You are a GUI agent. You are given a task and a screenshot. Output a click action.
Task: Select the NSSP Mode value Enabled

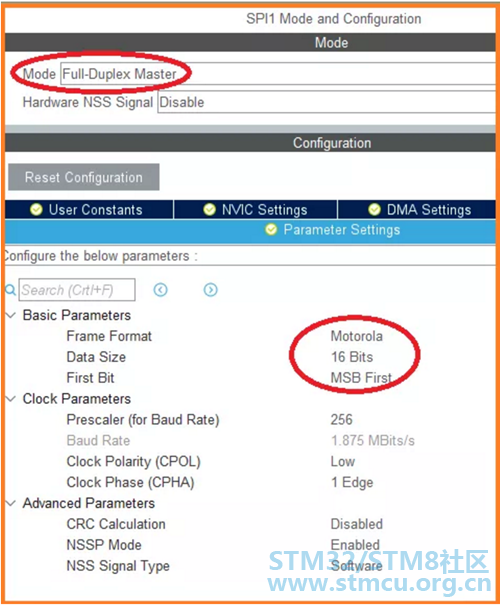tap(355, 545)
